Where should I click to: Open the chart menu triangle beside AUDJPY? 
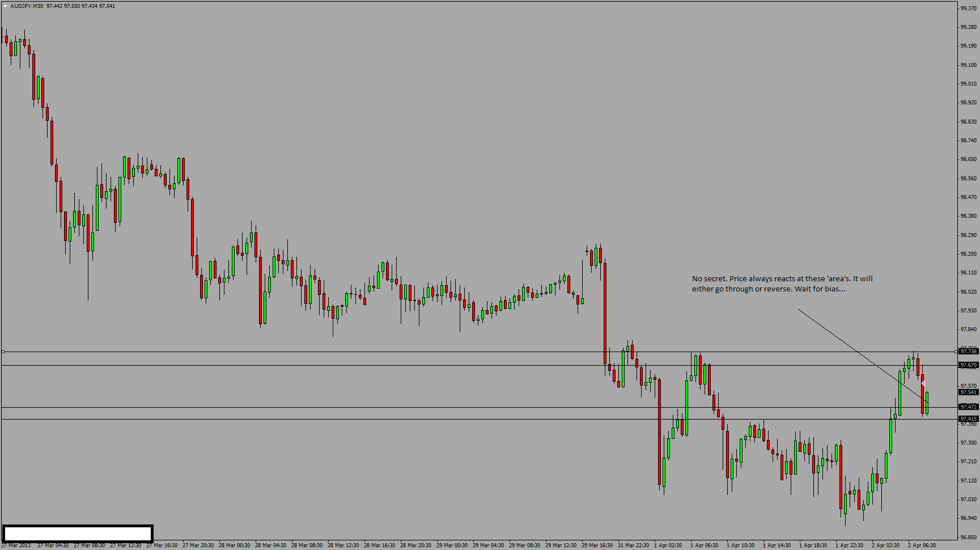pos(5,6)
